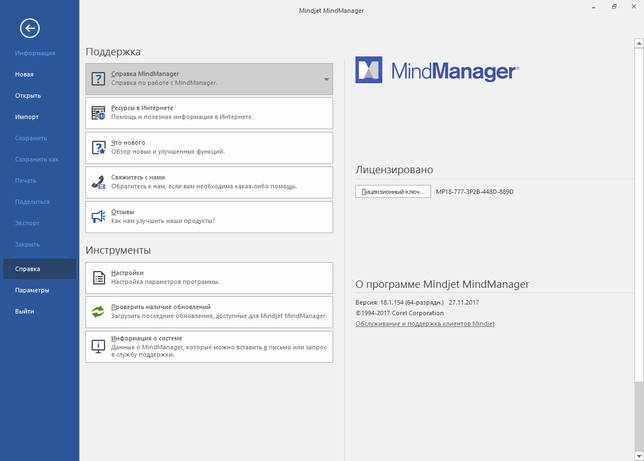Click the Лицензионный ключ button
The width and height of the screenshot is (644, 461).
click(x=393, y=191)
